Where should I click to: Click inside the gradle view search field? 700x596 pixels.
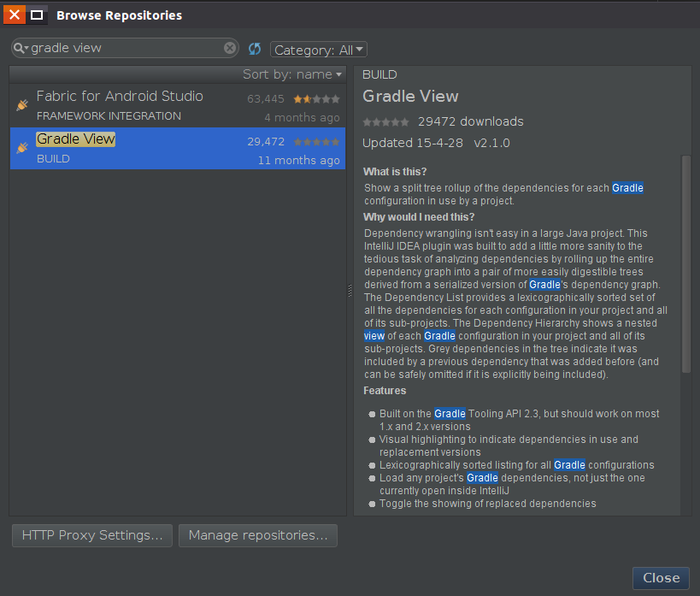point(125,48)
